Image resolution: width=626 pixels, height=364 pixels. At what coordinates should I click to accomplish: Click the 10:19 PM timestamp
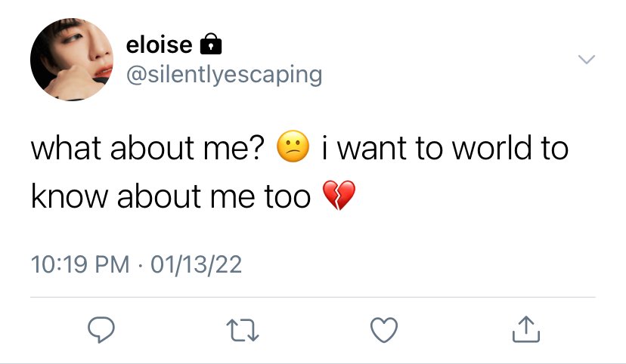pyautogui.click(x=80, y=264)
